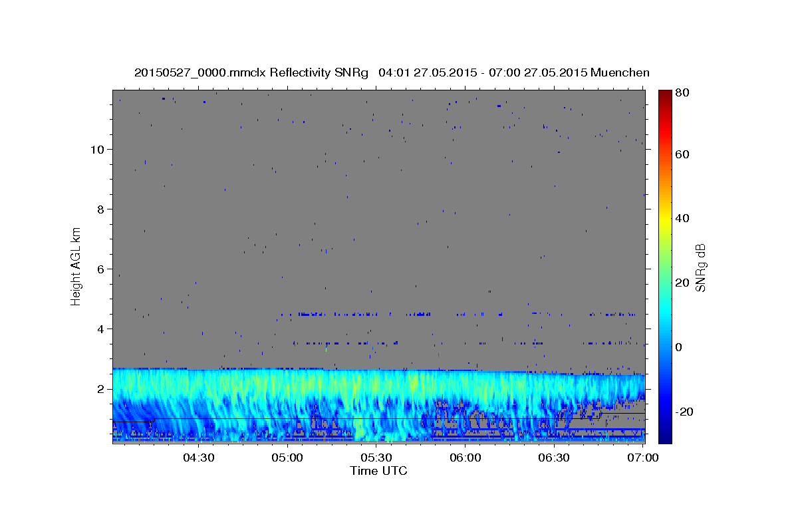Click the plot title starting with 20150527_0000.mmclx
The image size is (798, 532).
[392, 72]
